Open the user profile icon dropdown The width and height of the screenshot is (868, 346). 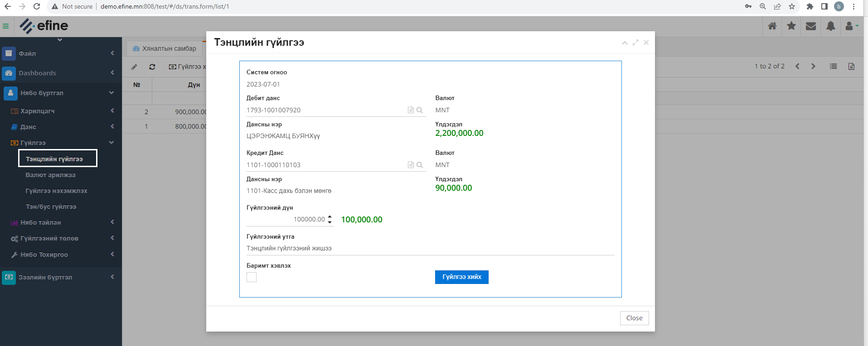coord(851,26)
